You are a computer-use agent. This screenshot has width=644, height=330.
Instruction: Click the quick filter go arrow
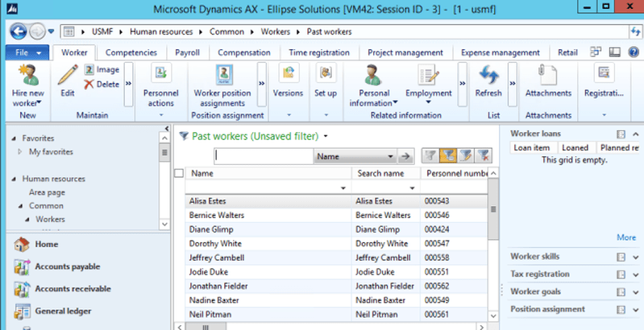[405, 156]
